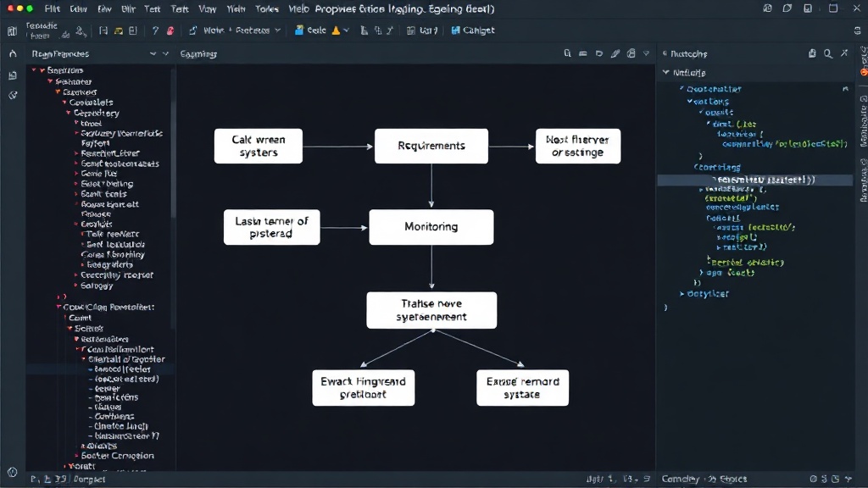868x488 pixels.
Task: Click the highlighted code line in right panel
Action: pyautogui.click(x=755, y=180)
